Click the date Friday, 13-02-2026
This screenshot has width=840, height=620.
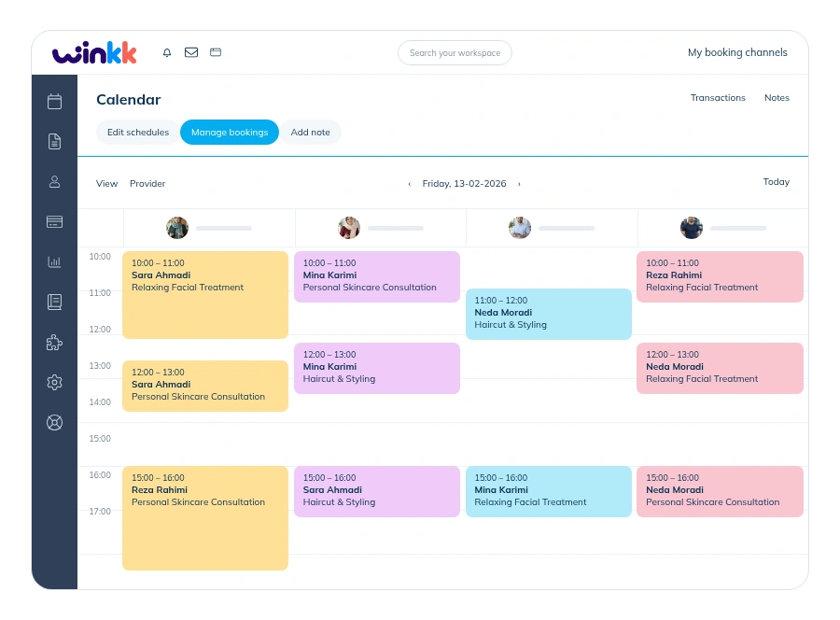tap(464, 184)
